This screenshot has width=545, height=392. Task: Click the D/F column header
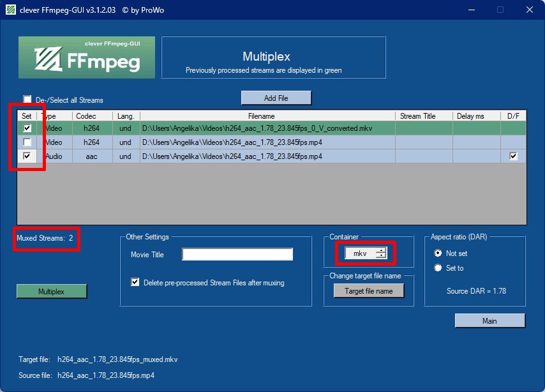pyautogui.click(x=513, y=116)
